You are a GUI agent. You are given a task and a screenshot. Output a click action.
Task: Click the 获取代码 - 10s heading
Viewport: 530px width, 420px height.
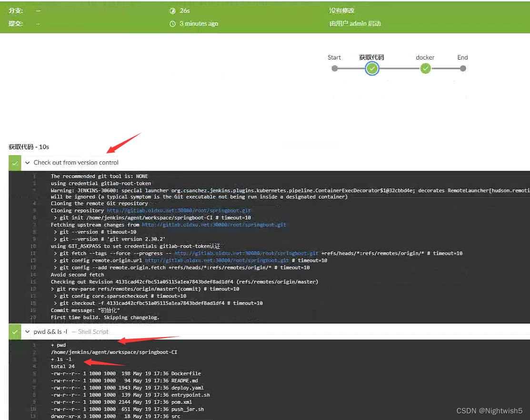click(29, 147)
